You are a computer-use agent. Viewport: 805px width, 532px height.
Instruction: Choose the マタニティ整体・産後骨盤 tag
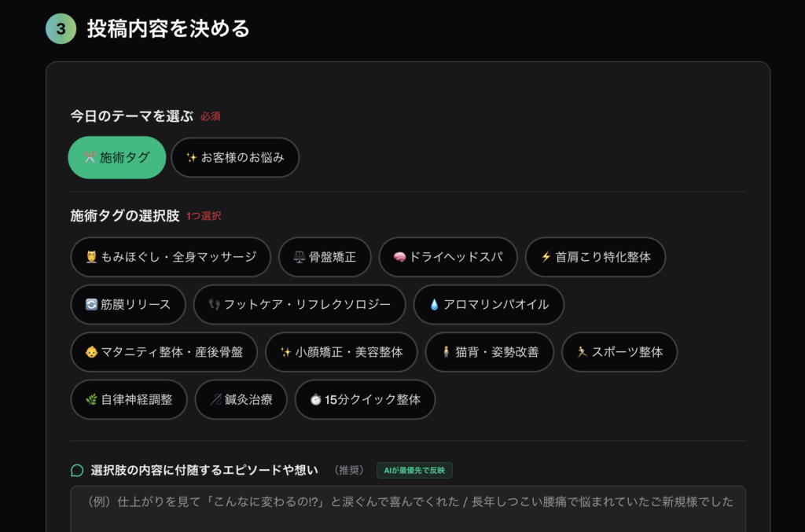coord(164,351)
